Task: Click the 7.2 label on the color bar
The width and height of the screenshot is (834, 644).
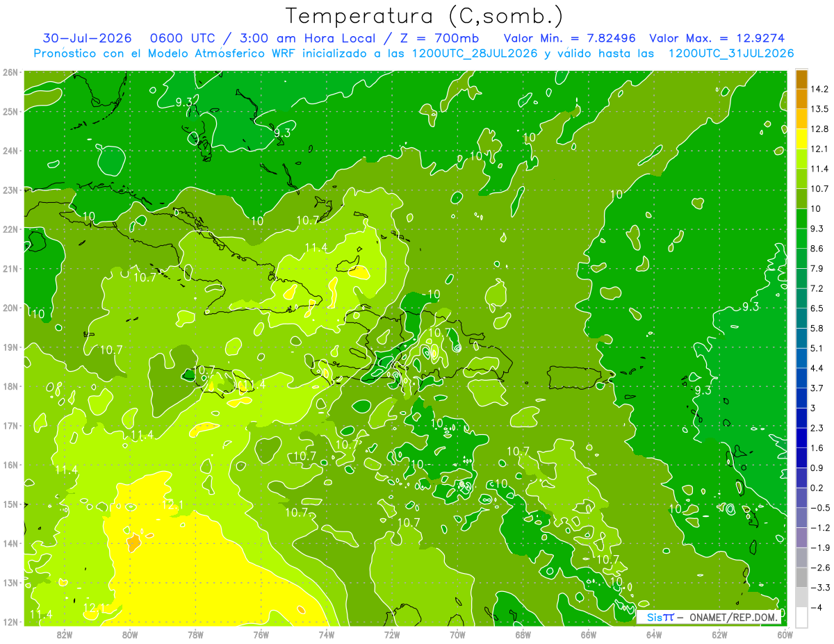Action: click(817, 288)
